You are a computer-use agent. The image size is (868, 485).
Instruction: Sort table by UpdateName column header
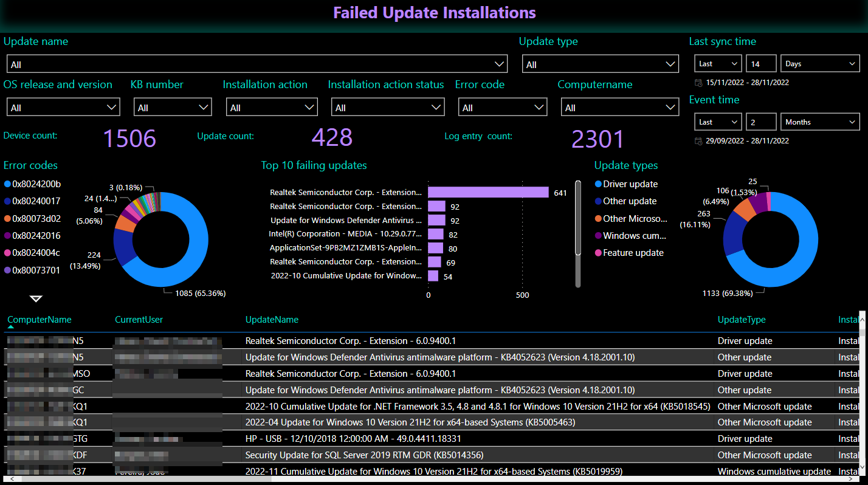(272, 320)
